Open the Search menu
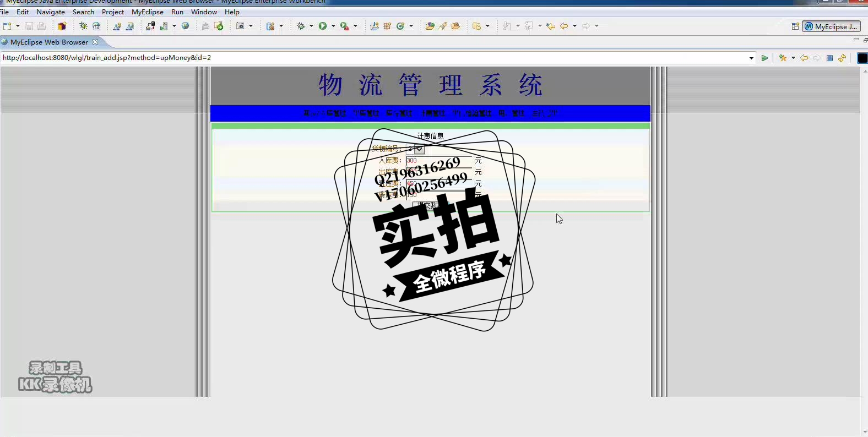Screen dimensions: 868x437 click(x=83, y=12)
